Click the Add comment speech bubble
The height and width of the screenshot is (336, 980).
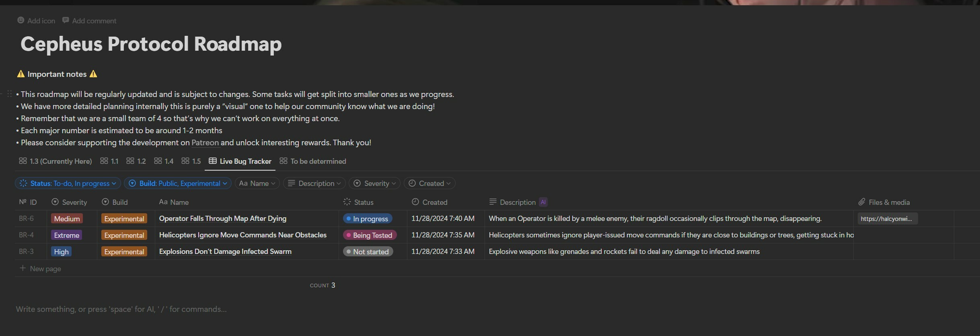66,21
